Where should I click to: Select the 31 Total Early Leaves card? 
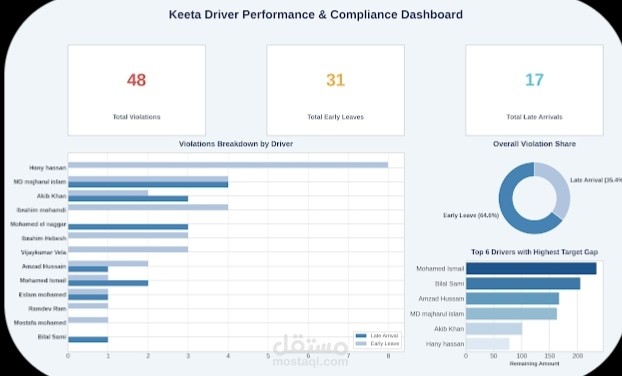pyautogui.click(x=336, y=90)
